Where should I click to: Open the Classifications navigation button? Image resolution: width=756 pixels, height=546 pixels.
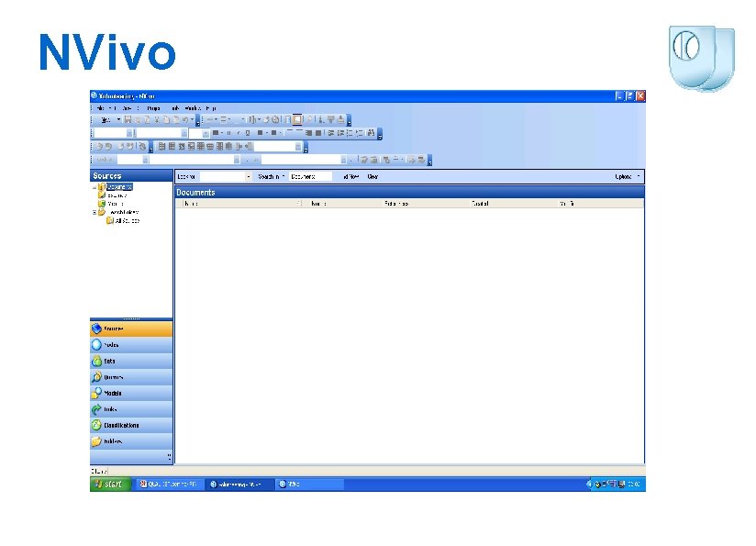131,426
